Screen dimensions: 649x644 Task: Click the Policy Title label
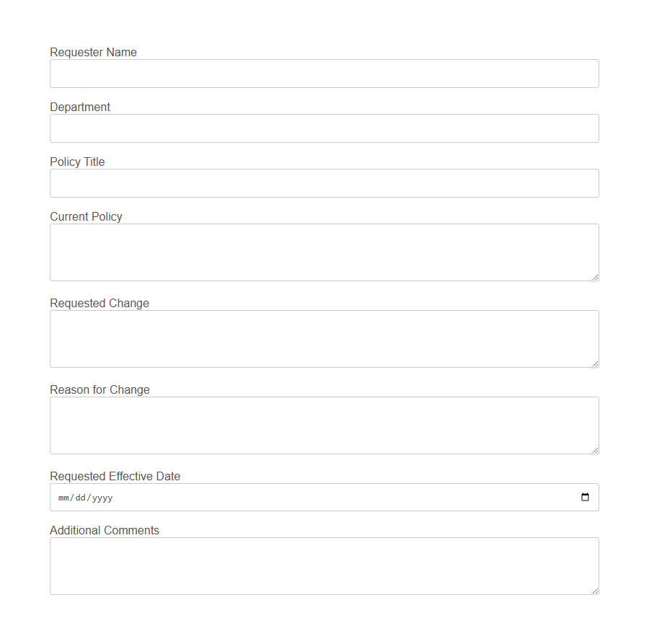pyautogui.click(x=77, y=162)
